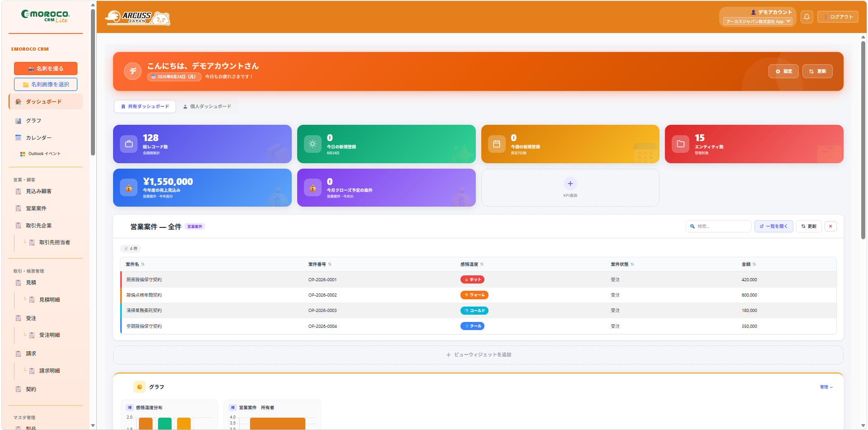Sort by 金額 column header
Viewport: 868px width, 430px height.
point(749,265)
